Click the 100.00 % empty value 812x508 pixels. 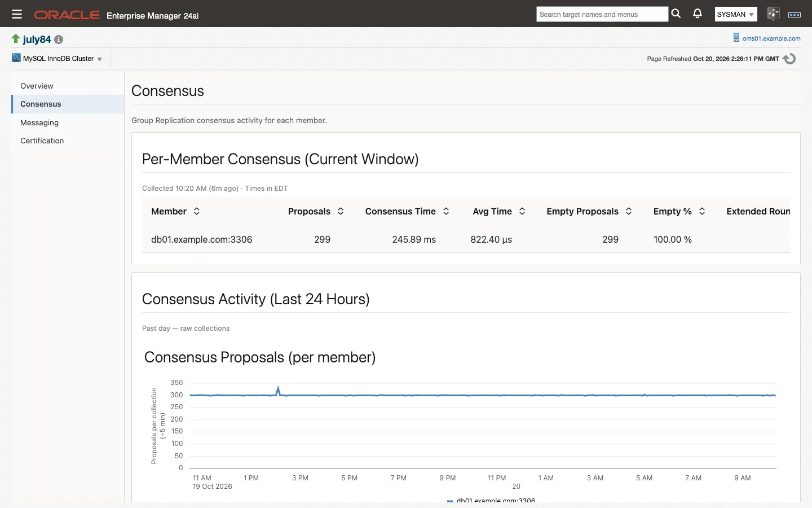[x=673, y=239]
